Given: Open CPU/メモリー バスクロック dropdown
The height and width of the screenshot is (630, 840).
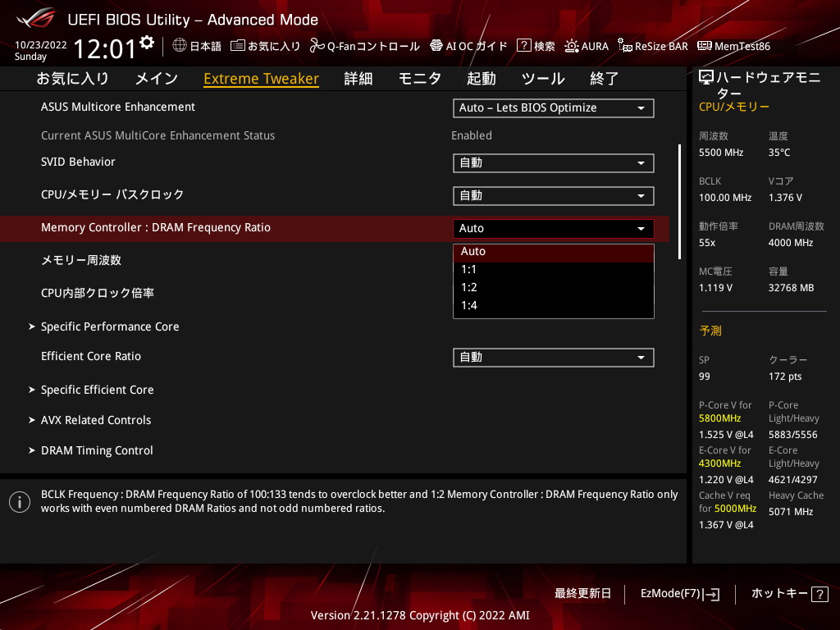Looking at the screenshot, I should point(554,195).
